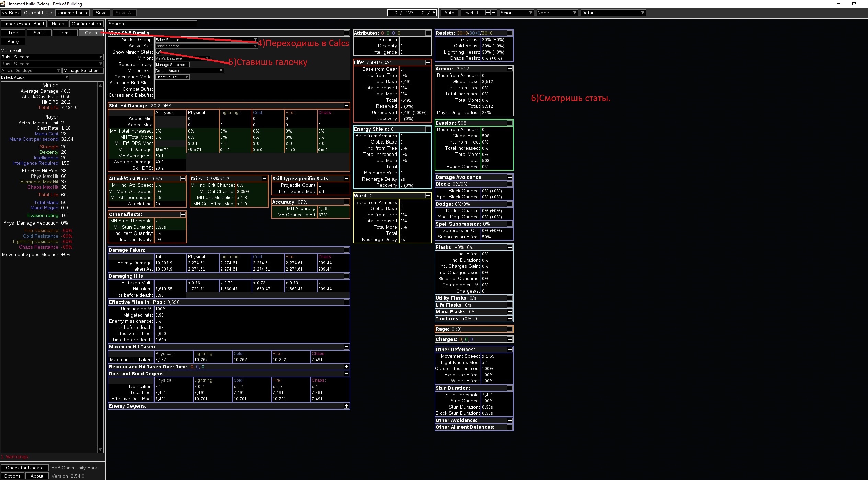Collapse the Armour section
This screenshot has height=480, width=868.
click(x=510, y=69)
